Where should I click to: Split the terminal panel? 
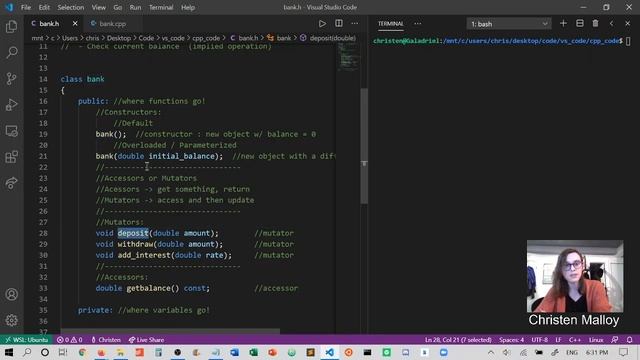tap(580, 24)
